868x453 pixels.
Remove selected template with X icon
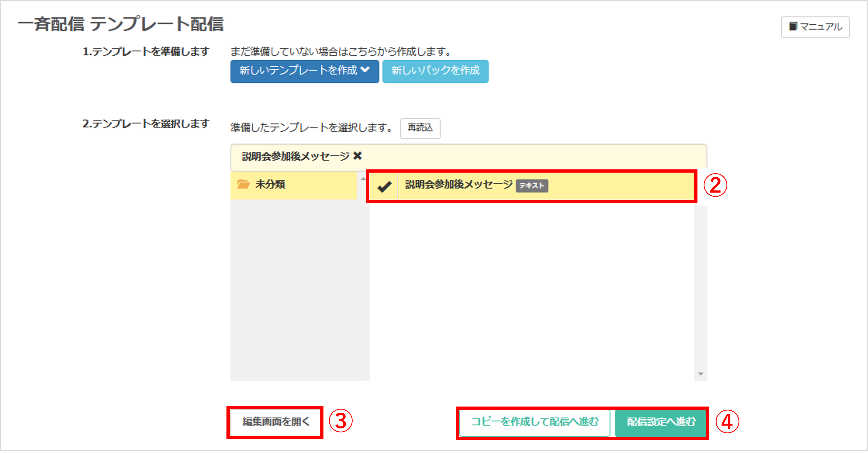pos(357,156)
